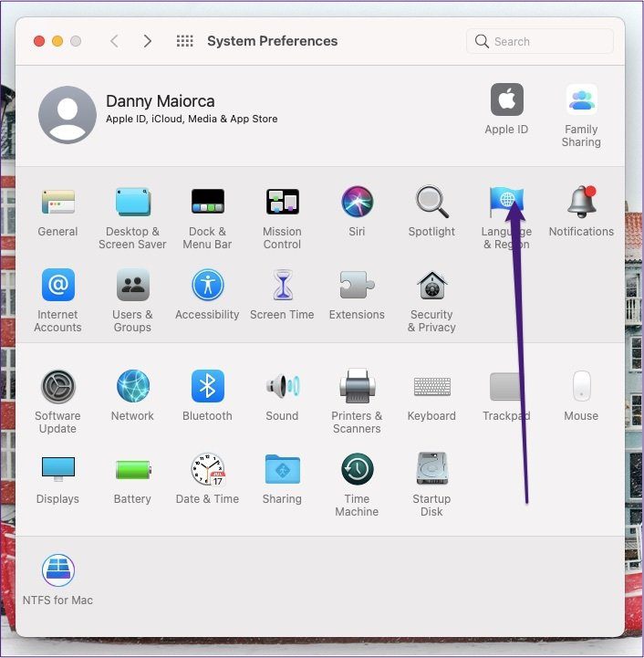The width and height of the screenshot is (644, 658).
Task: Click the user avatar picture
Action: [x=68, y=115]
